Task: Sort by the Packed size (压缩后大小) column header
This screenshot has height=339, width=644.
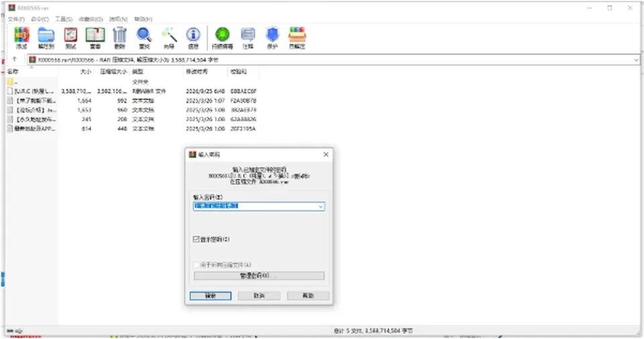Action: pos(112,72)
